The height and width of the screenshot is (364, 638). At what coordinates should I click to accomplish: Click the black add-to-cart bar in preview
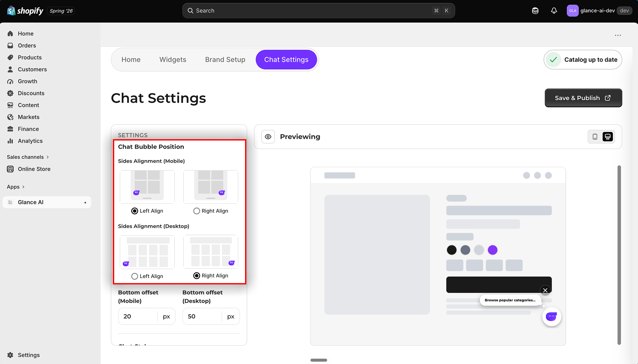499,284
